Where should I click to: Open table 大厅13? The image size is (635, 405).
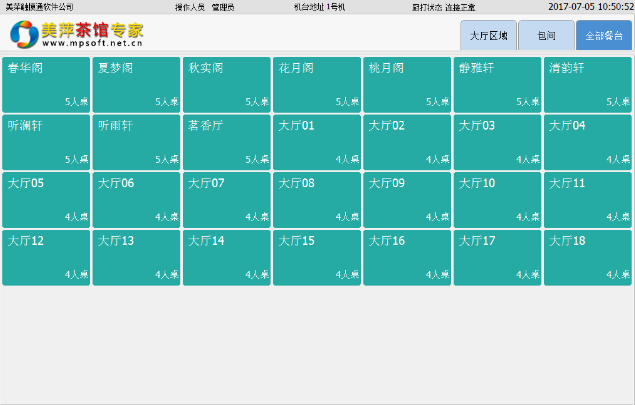(136, 258)
